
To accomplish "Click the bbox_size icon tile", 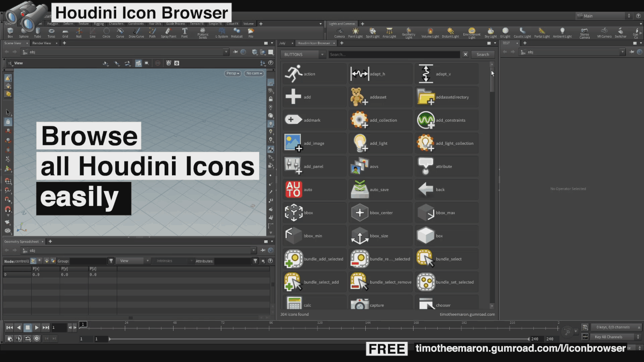I will [x=380, y=236].
